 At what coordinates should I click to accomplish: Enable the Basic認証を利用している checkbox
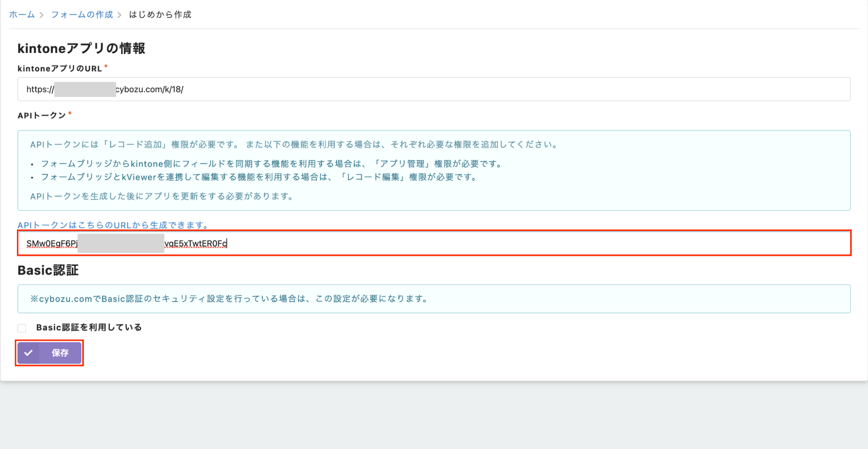[22, 328]
